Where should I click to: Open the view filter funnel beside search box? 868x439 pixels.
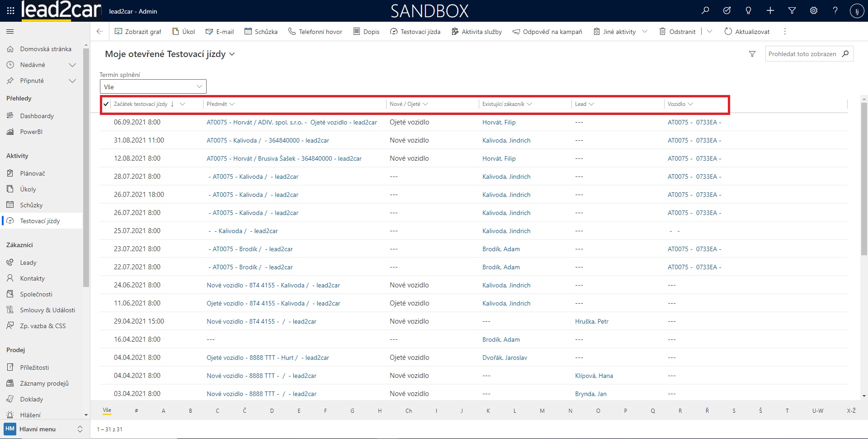[x=752, y=54]
